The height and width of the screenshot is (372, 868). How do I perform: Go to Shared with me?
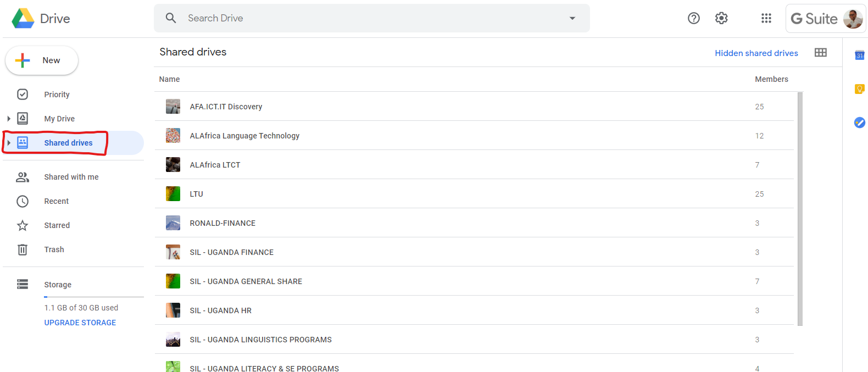pyautogui.click(x=71, y=177)
